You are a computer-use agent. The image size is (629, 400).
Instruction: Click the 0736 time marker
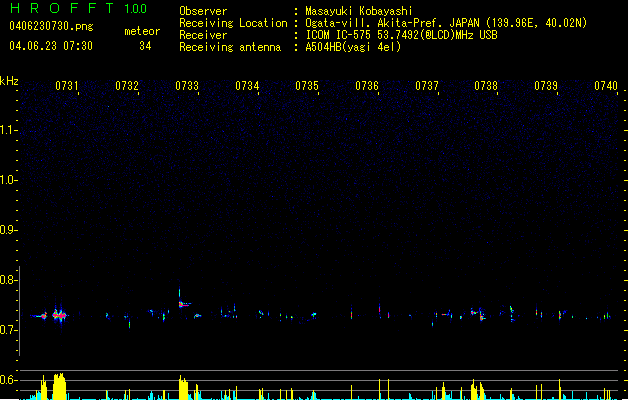(367, 86)
